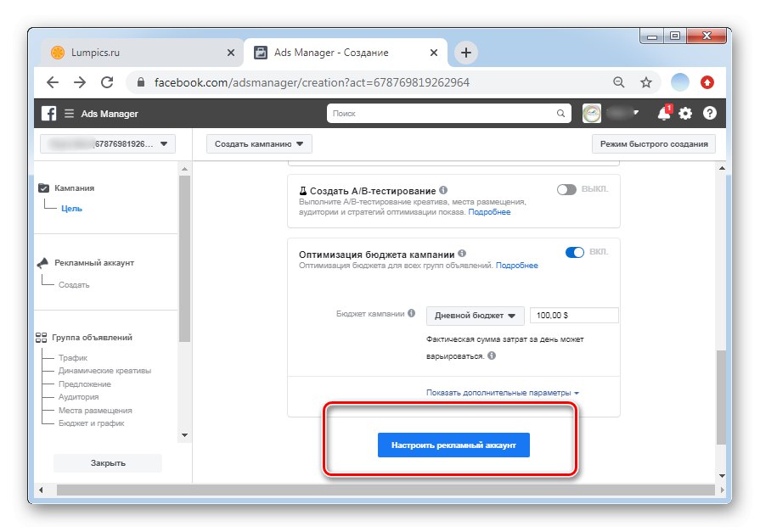Click Режим быстрого создания button
Image resolution: width=760 pixels, height=532 pixels.
(654, 144)
